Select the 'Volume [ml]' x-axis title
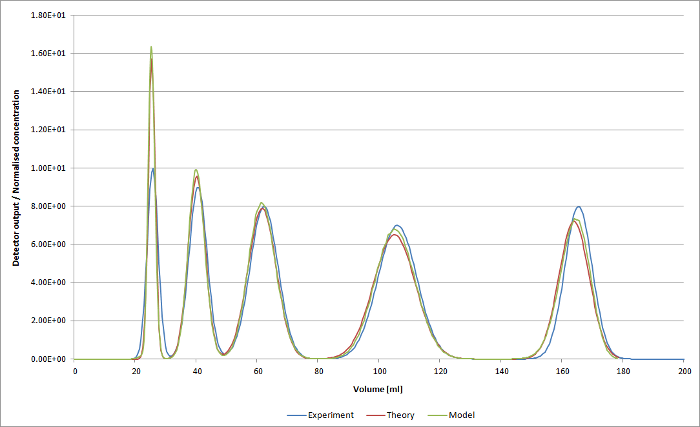The image size is (700, 427). 379,387
